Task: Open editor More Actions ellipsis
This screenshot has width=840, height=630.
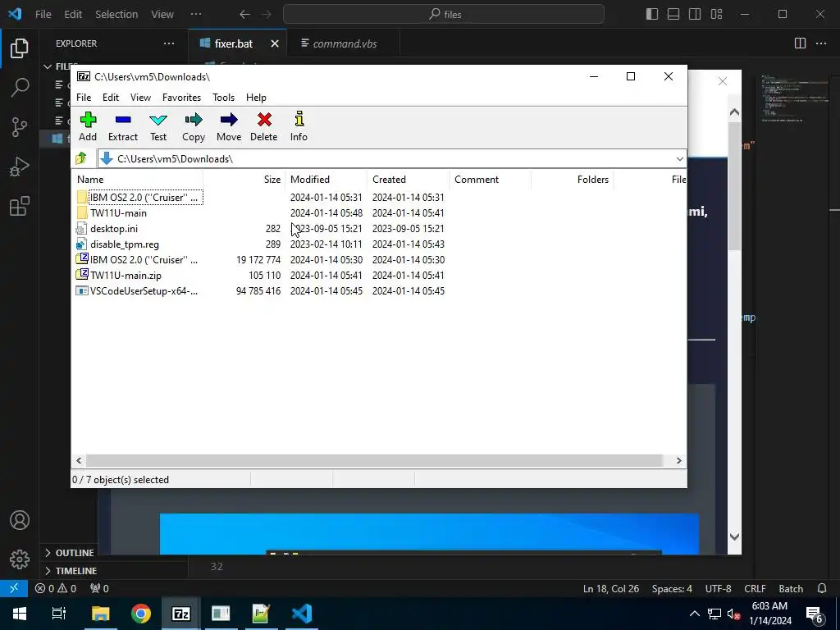Action: pyautogui.click(x=821, y=43)
